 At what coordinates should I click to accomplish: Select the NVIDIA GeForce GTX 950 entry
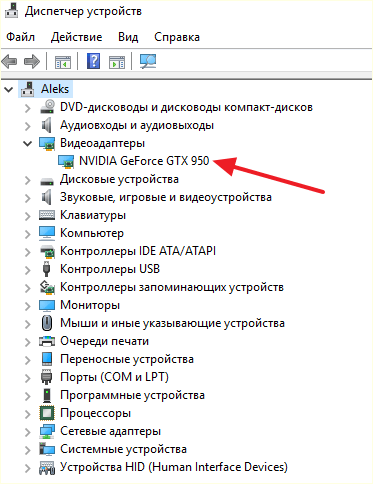click(144, 161)
